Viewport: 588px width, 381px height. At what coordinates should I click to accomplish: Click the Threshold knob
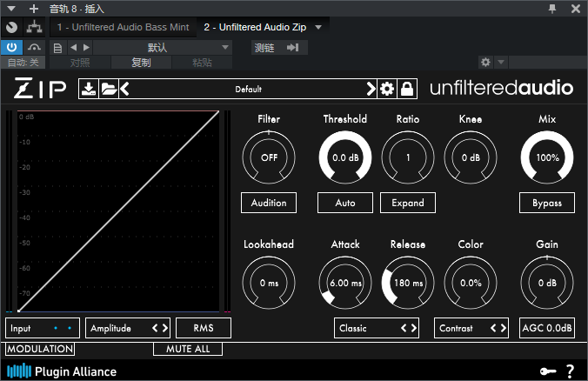[x=345, y=157]
